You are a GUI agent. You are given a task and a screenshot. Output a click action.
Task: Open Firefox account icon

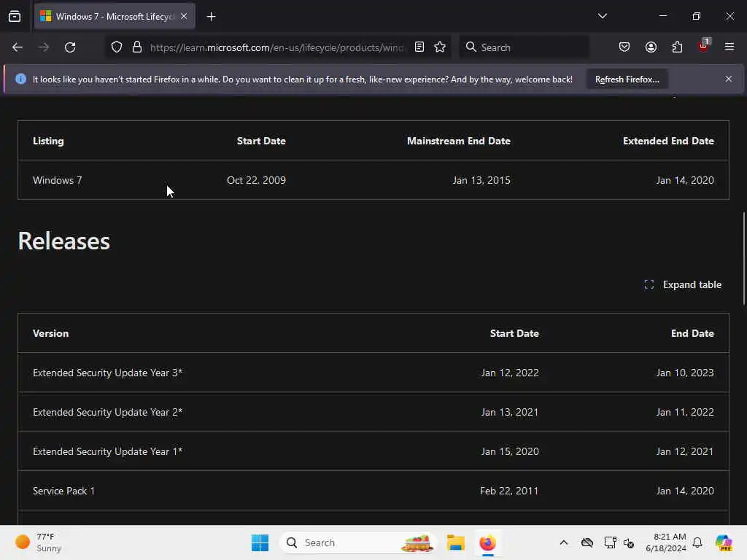click(651, 47)
